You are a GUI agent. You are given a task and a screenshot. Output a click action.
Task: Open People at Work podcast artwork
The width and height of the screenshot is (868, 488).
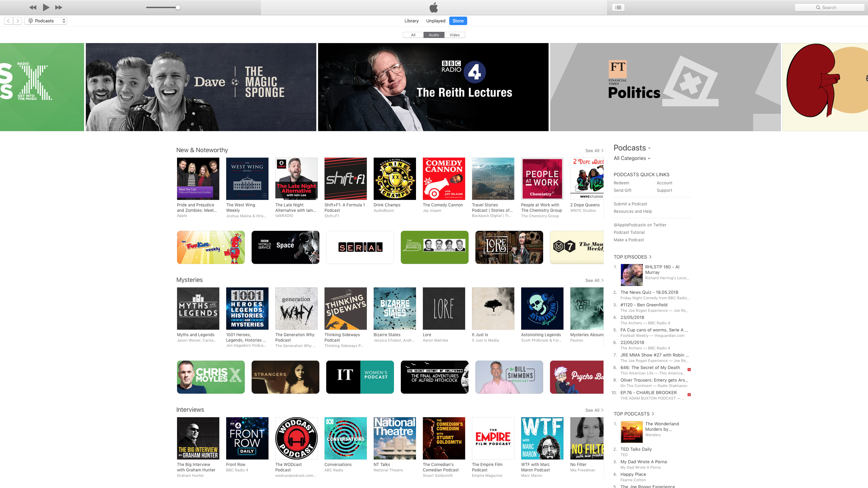(542, 179)
